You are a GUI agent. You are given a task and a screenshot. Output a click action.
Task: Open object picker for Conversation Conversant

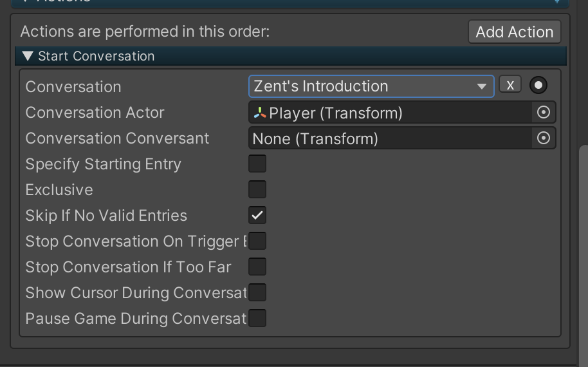544,138
